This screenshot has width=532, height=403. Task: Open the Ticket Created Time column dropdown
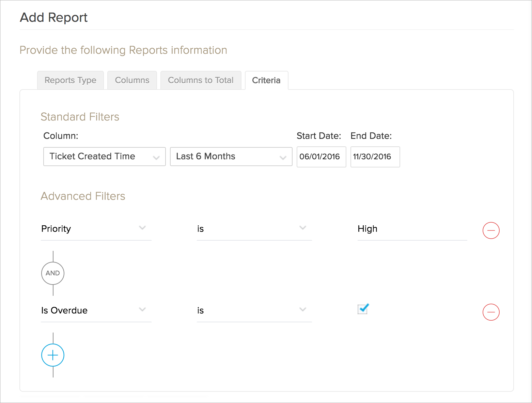coord(104,157)
